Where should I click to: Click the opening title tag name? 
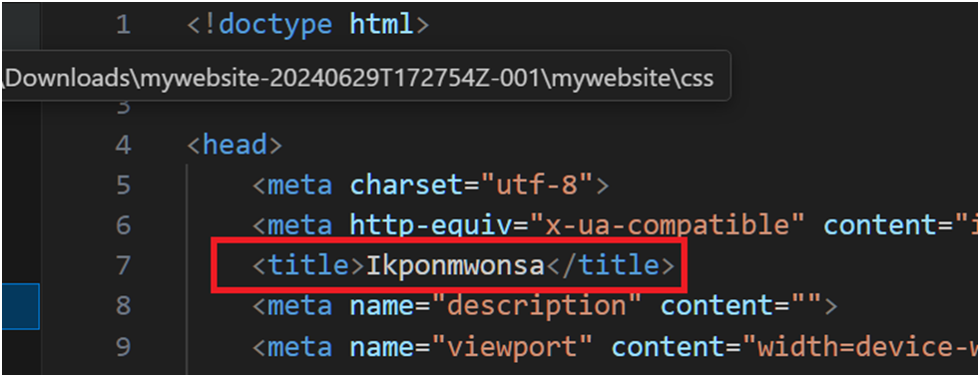(x=308, y=267)
